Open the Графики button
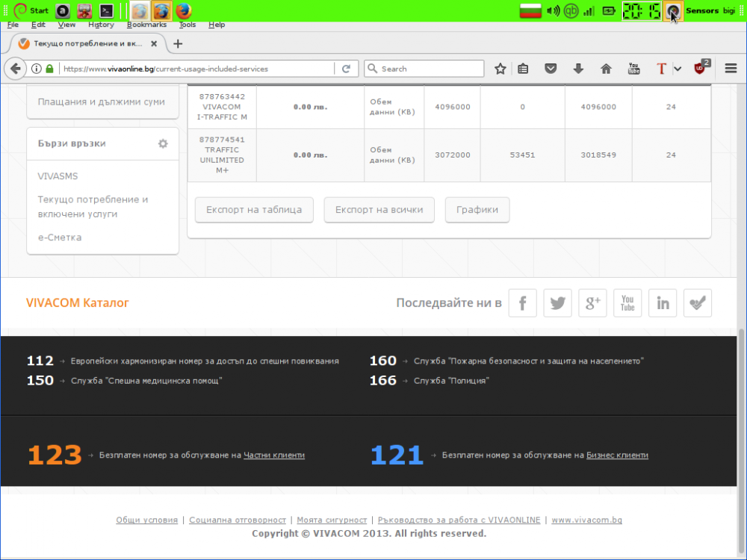The width and height of the screenshot is (747, 560). [477, 210]
